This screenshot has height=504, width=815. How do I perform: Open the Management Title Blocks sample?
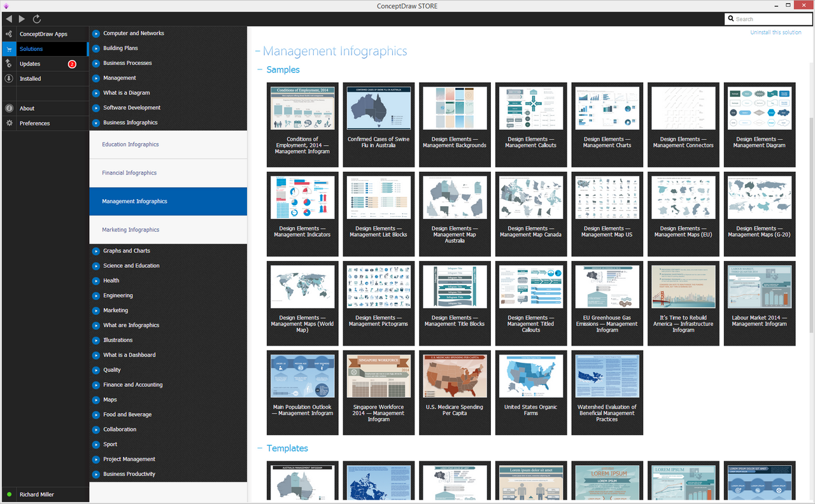(455, 304)
